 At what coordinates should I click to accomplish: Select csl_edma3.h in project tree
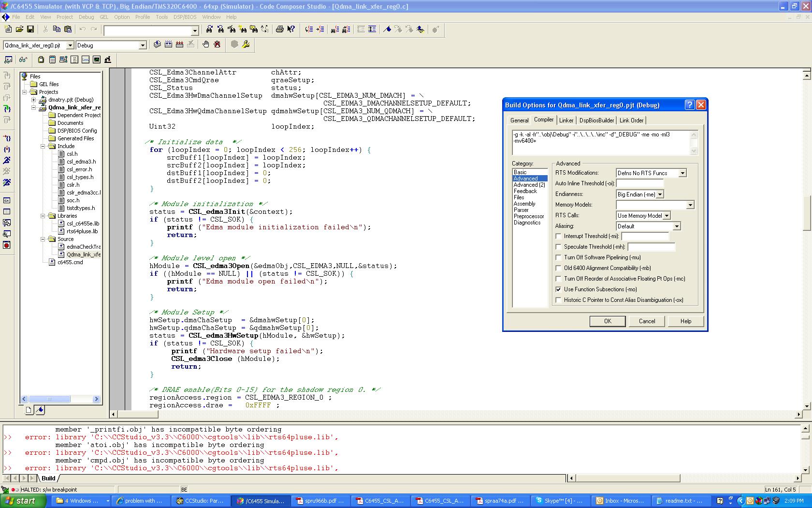coord(81,162)
